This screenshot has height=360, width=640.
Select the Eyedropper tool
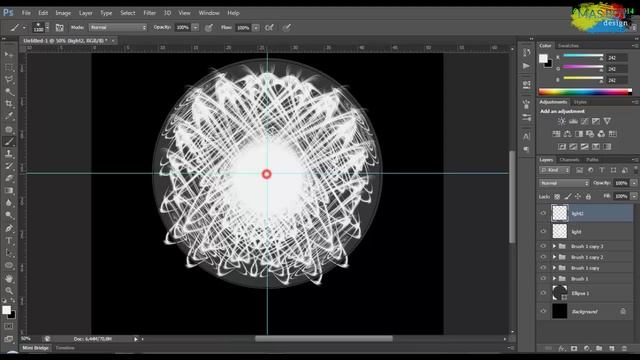click(x=9, y=116)
